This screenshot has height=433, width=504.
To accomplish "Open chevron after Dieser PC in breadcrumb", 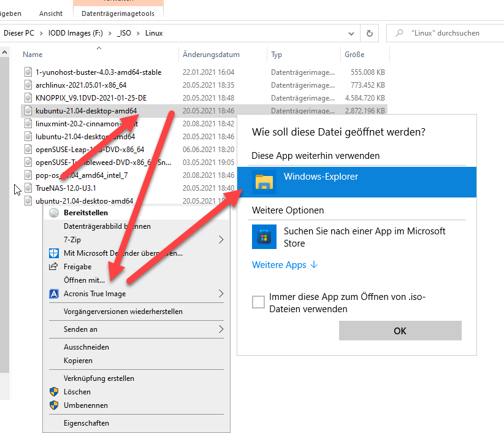I will tap(41, 33).
